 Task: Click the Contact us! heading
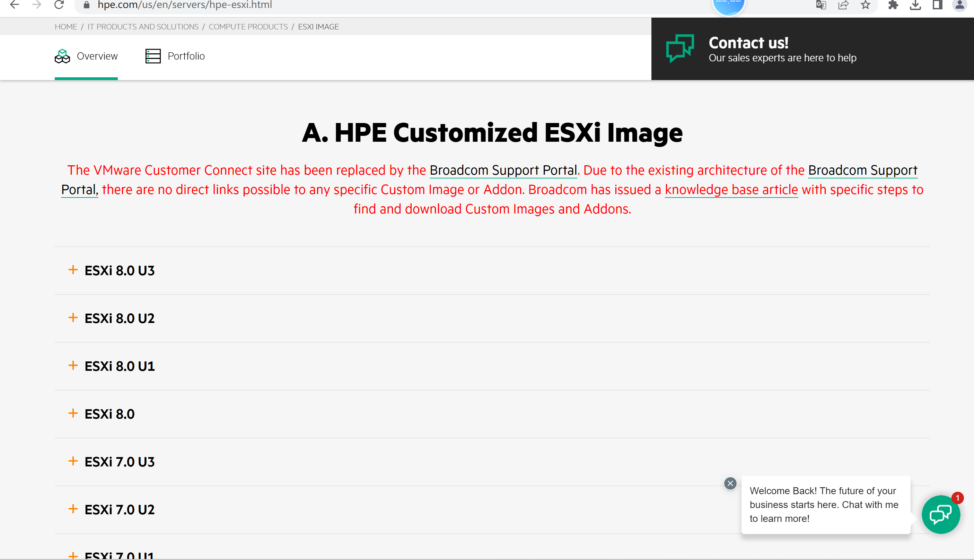point(748,43)
